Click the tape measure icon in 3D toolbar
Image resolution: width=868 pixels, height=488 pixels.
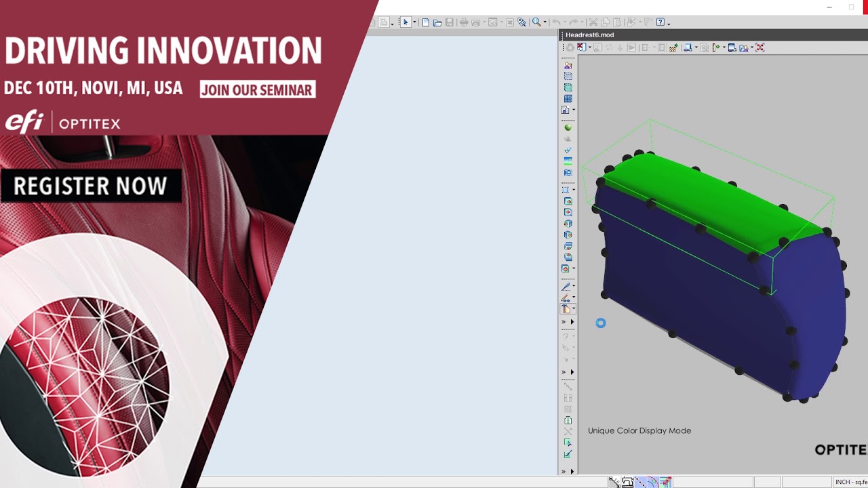click(715, 47)
